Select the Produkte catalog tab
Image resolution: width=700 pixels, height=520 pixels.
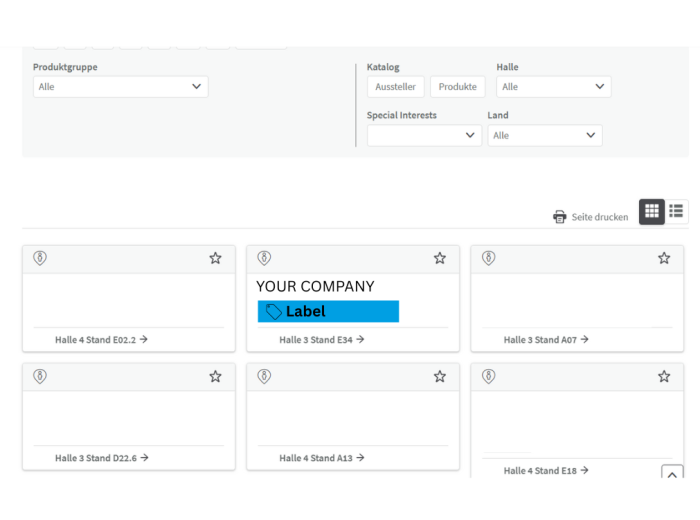point(457,87)
